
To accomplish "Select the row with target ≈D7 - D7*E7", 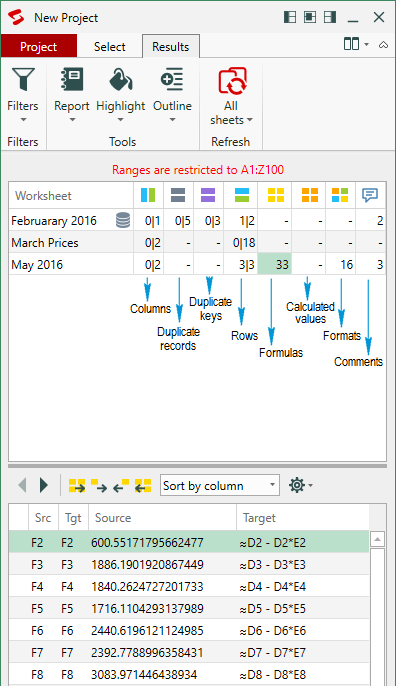I will pyautogui.click(x=189, y=652).
